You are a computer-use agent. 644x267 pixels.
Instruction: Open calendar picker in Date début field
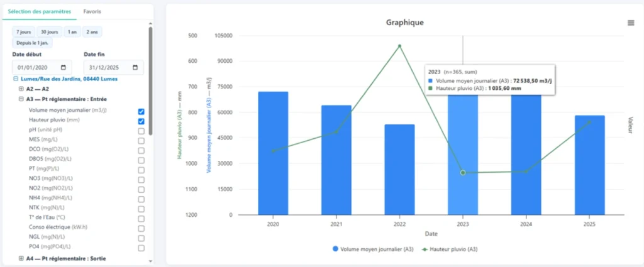click(64, 68)
